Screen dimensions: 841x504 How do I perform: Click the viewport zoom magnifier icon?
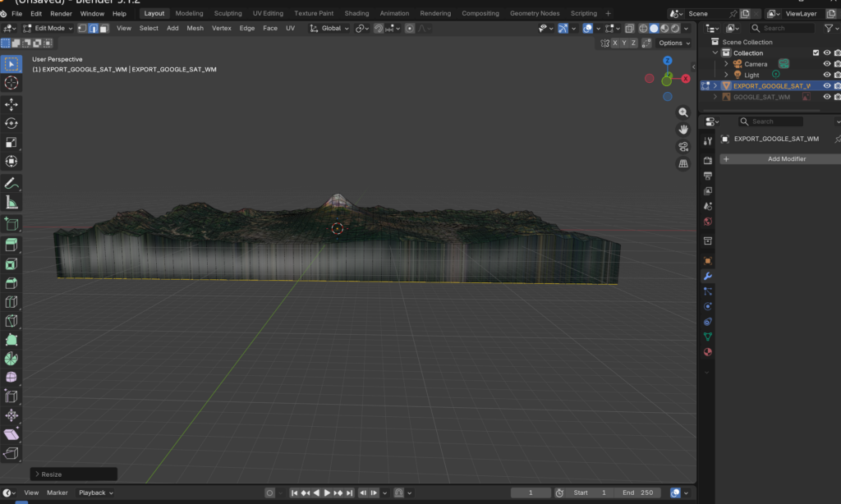[x=682, y=112]
